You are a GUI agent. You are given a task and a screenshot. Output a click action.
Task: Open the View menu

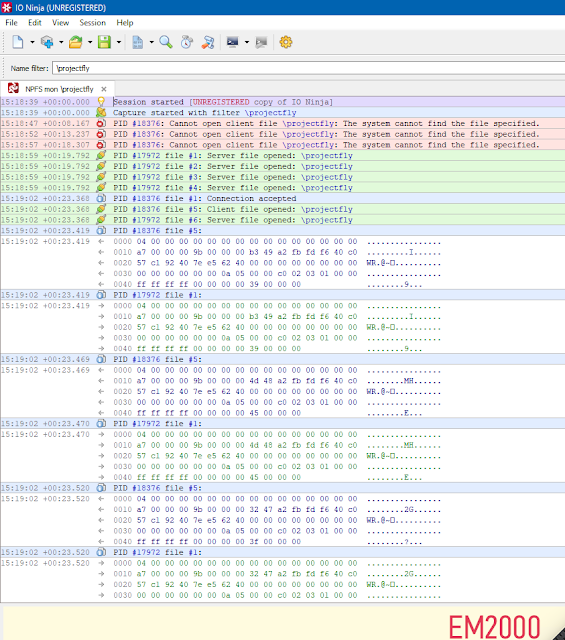pos(60,22)
